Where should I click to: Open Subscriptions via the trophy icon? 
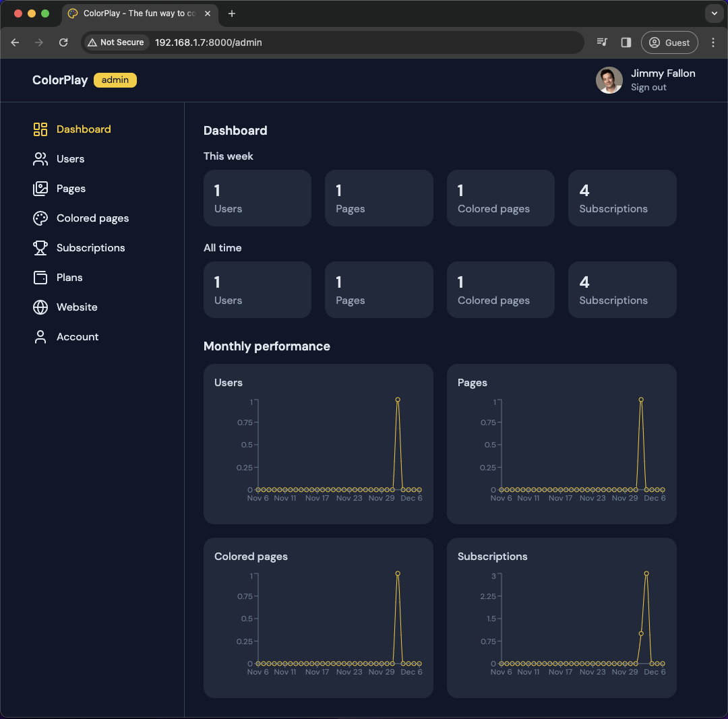40,247
